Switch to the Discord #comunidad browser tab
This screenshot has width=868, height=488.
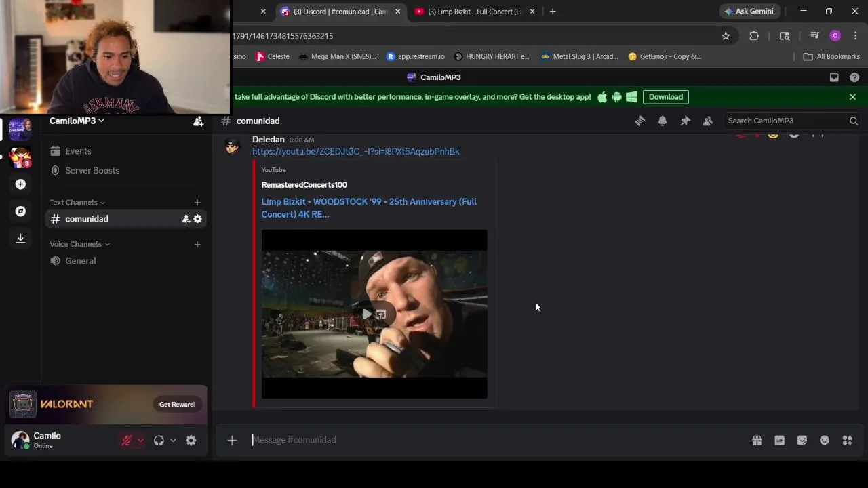(x=339, y=12)
